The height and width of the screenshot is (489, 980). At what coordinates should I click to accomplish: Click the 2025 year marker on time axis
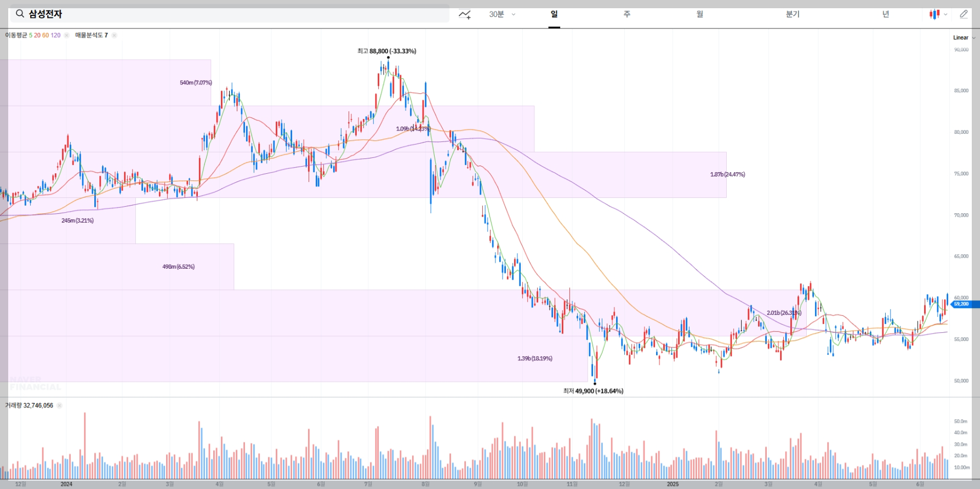click(x=673, y=484)
